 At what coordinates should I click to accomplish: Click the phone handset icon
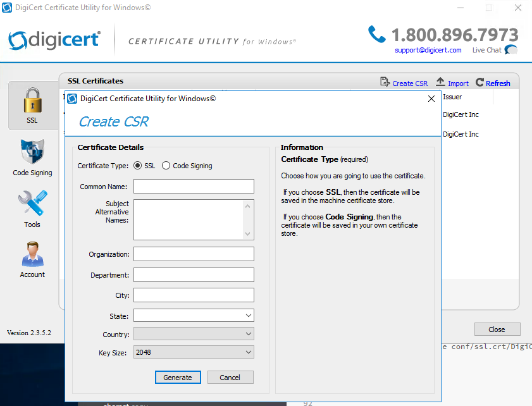(376, 34)
